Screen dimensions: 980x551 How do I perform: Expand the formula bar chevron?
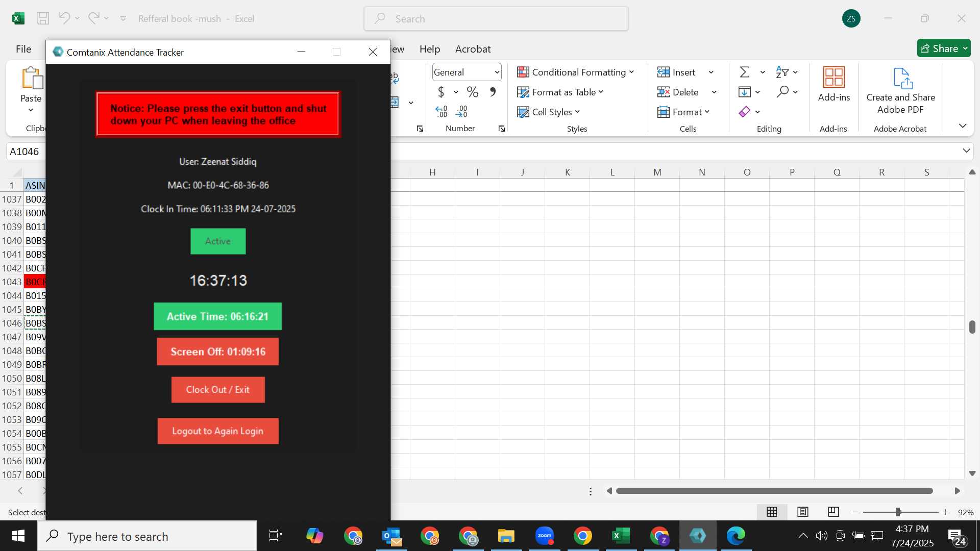coord(966,151)
